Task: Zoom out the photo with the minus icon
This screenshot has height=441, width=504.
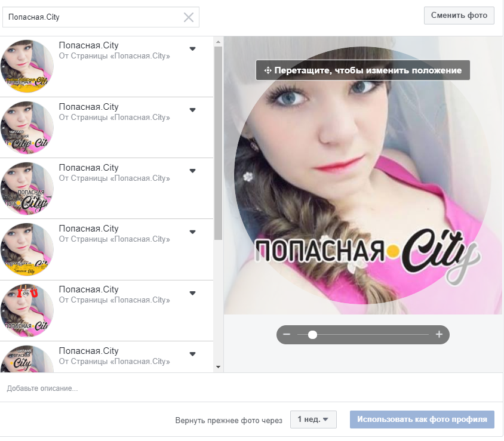Action: (287, 334)
